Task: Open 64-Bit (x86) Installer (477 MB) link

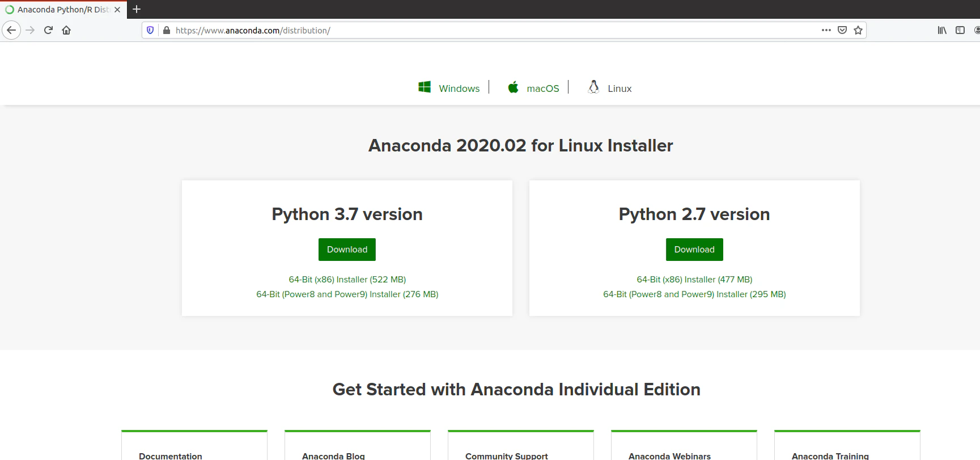Action: pos(694,280)
